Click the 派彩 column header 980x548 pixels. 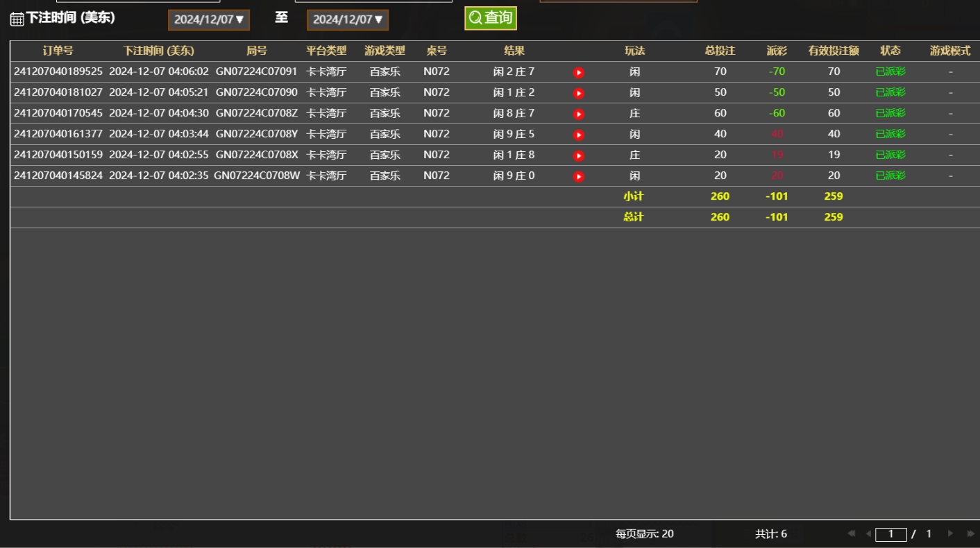(x=777, y=51)
